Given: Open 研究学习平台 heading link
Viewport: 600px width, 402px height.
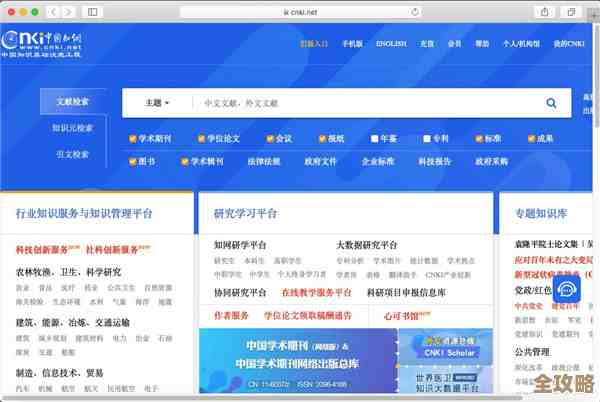Looking at the screenshot, I should 245,213.
